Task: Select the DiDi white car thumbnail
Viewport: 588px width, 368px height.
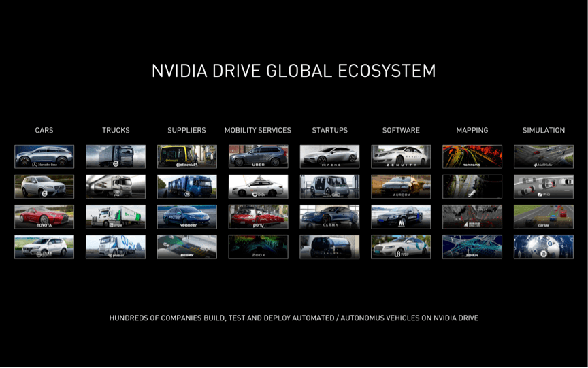Action: pyautogui.click(x=259, y=186)
